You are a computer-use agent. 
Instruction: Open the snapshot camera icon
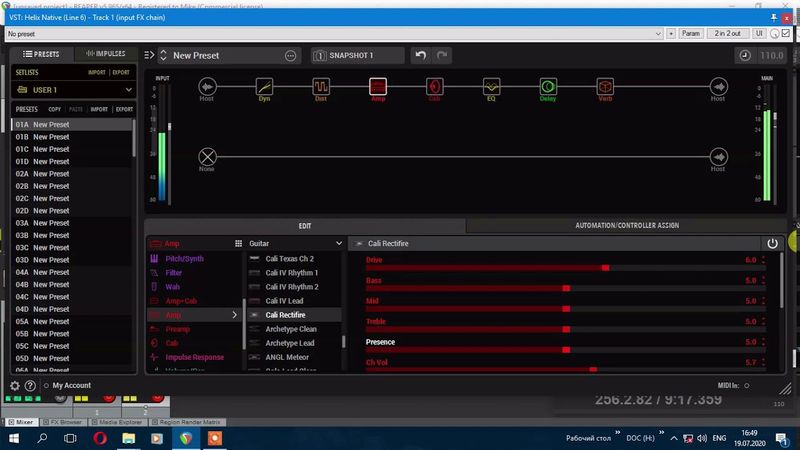pos(320,56)
